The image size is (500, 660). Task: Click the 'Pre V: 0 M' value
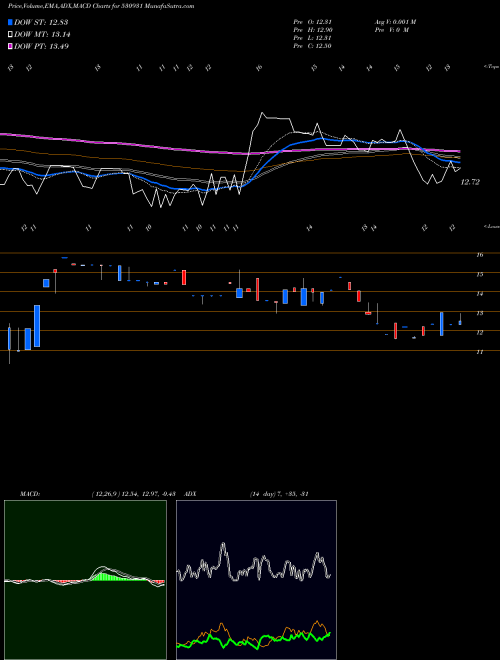coord(392,30)
